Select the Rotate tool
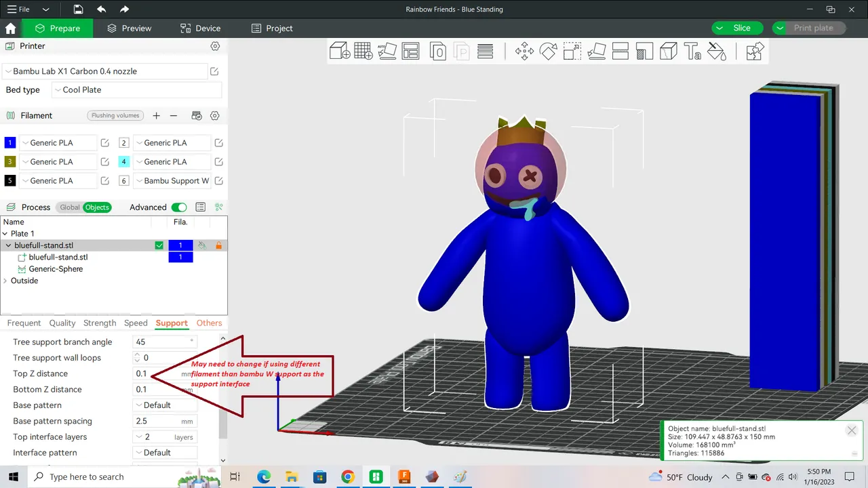 [x=548, y=51]
